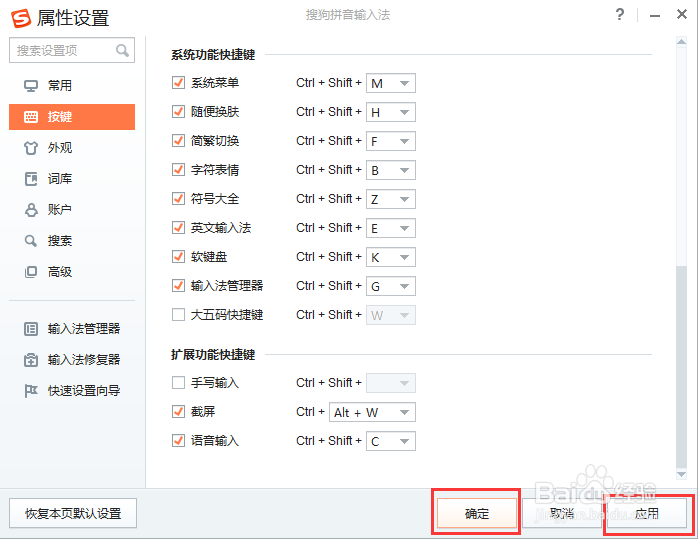Viewport: 698px width, 539px height.
Task: Click the shirt icon beside 外观
Action: click(31, 148)
